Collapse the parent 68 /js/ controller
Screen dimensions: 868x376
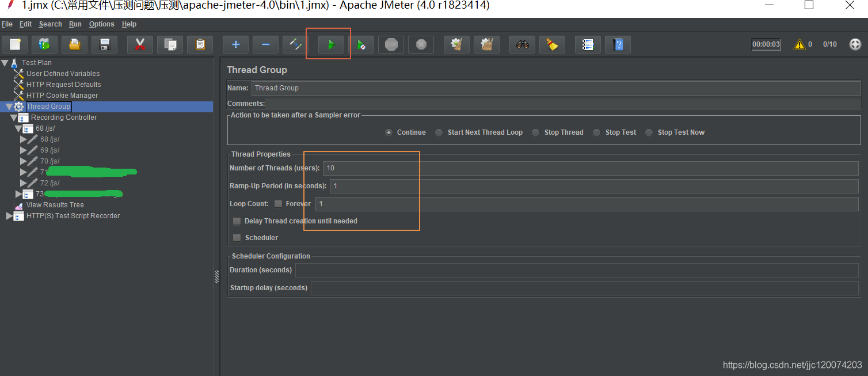(x=18, y=128)
